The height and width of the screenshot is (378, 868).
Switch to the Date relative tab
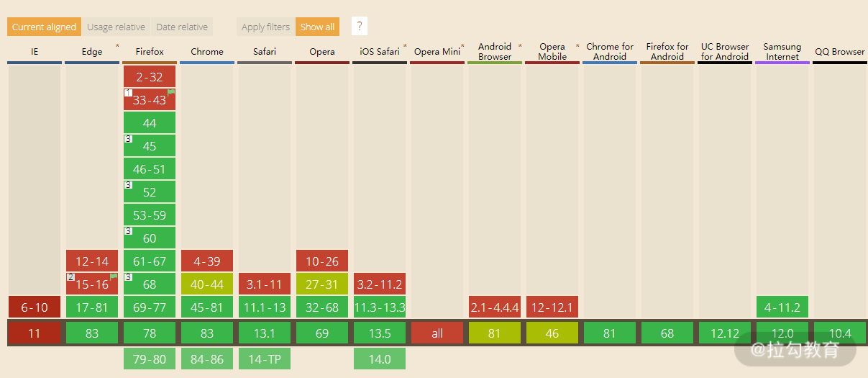[x=182, y=27]
